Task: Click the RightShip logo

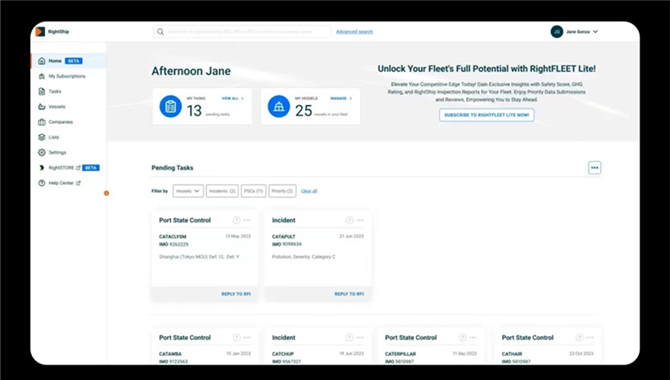Action: [52, 32]
